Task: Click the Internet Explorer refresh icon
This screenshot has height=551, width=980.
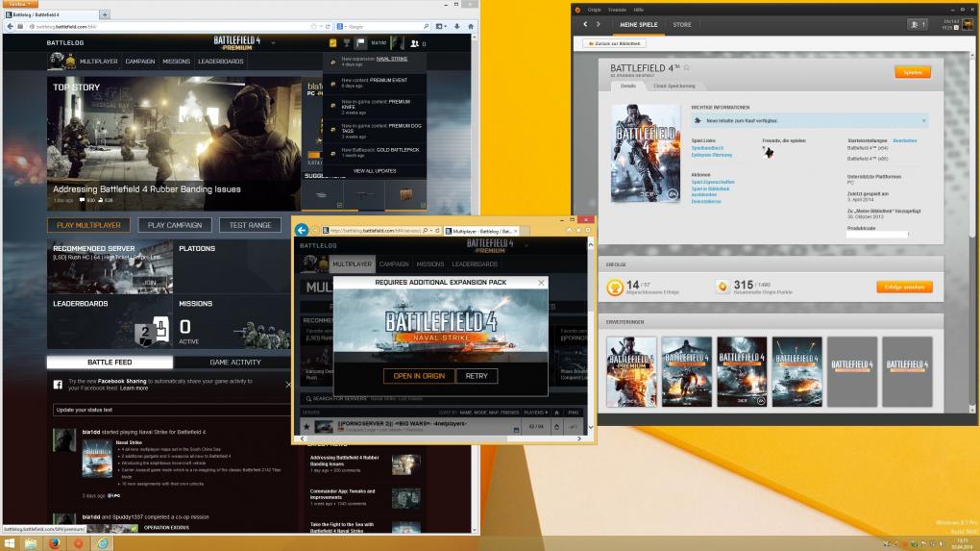Action: point(437,231)
